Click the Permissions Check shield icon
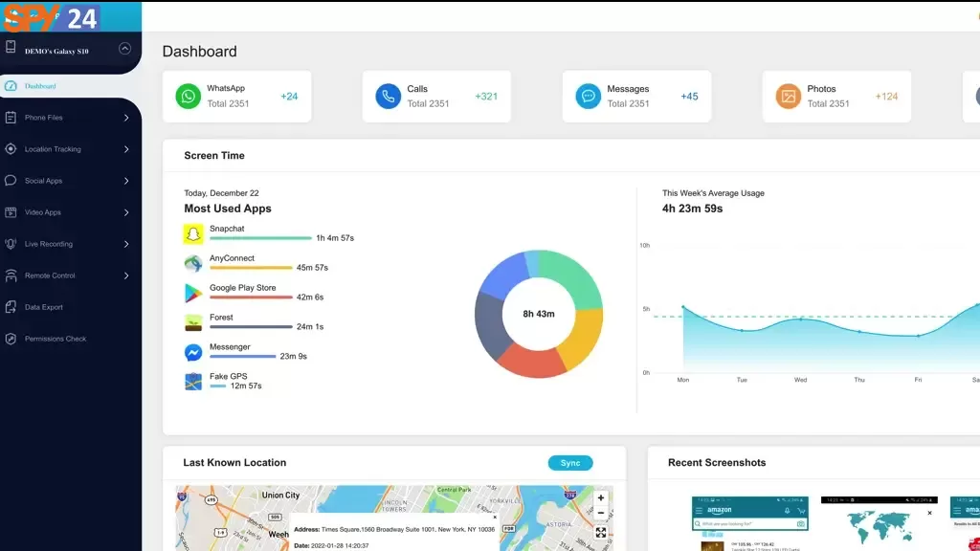Image resolution: width=980 pixels, height=551 pixels. coord(11,339)
